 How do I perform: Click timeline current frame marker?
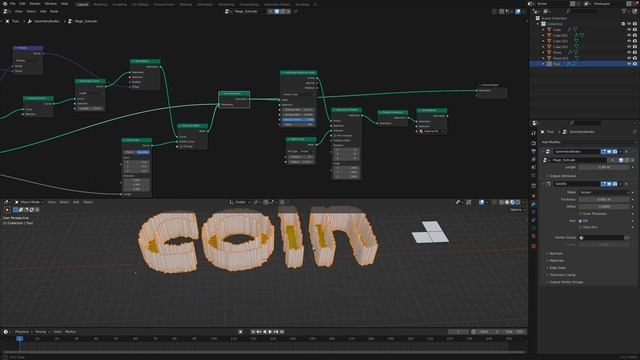[20, 338]
